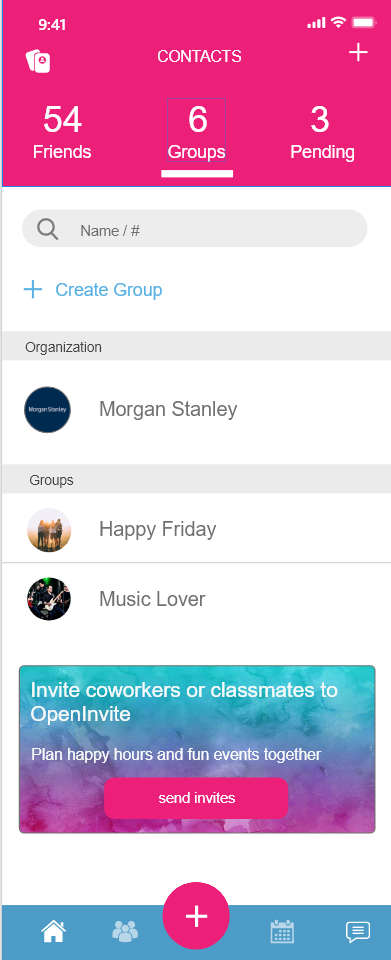Click the Morgan Stanley logo thumbnail
This screenshot has width=391, height=960.
pos(48,410)
